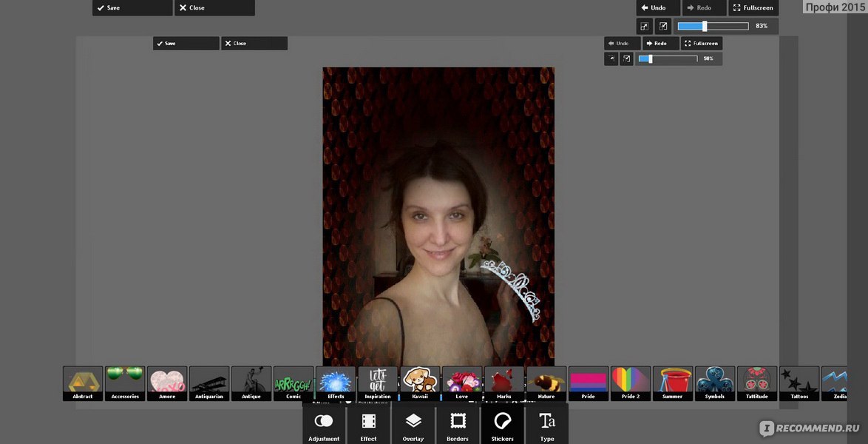Open the Tattitude skull sticker pack
This screenshot has width=868, height=444.
click(x=757, y=383)
